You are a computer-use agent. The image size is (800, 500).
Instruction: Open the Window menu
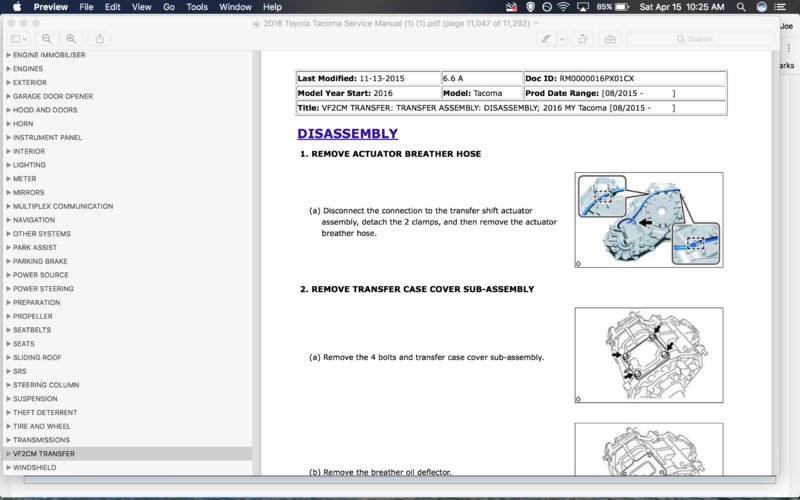click(x=235, y=7)
